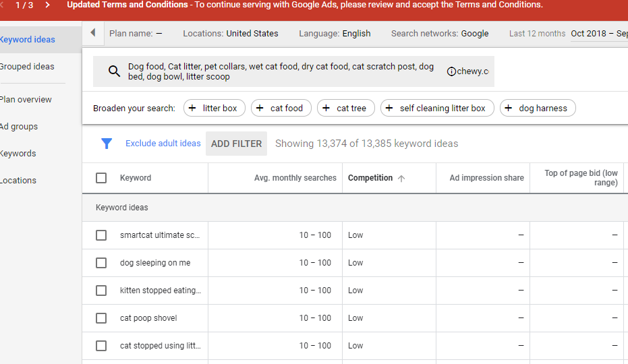Open the Ad groups section
628x364 pixels.
[19, 127]
